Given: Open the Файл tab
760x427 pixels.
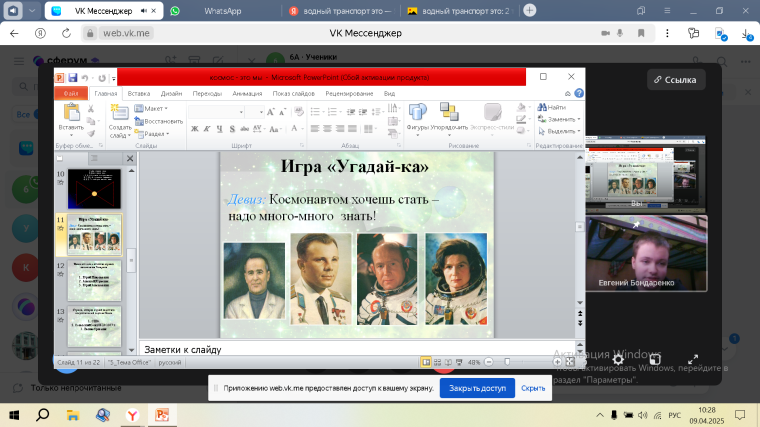Looking at the screenshot, I should pyautogui.click(x=71, y=94).
